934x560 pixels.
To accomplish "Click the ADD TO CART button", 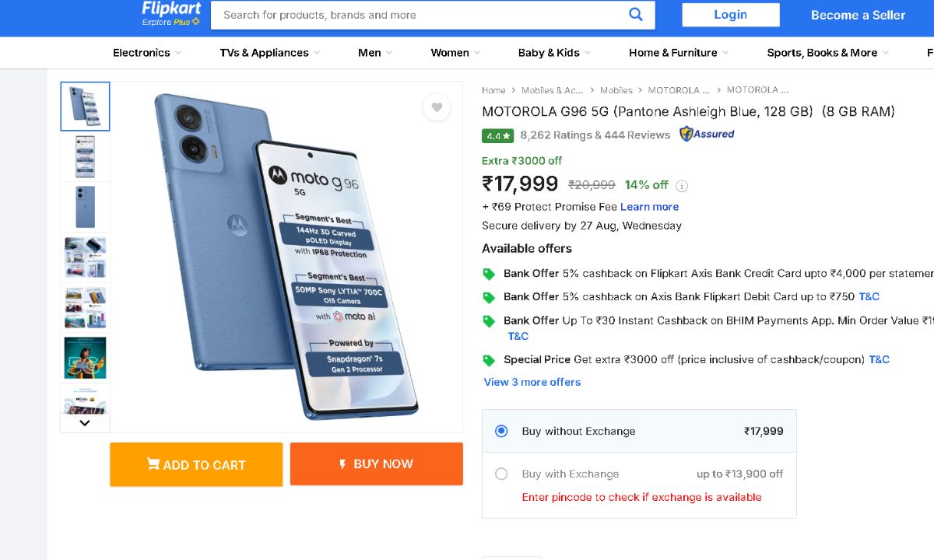I will [x=196, y=464].
